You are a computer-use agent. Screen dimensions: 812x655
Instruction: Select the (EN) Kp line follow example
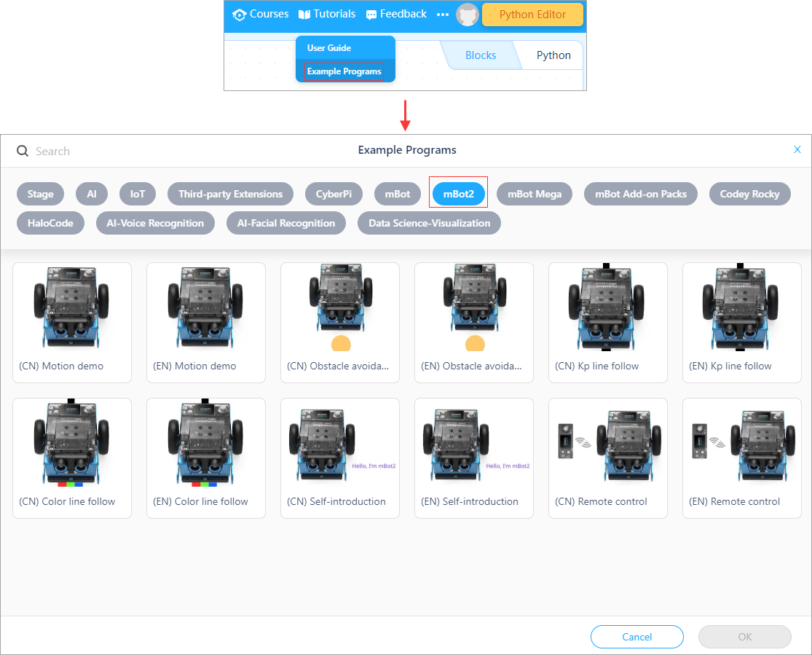pos(742,323)
